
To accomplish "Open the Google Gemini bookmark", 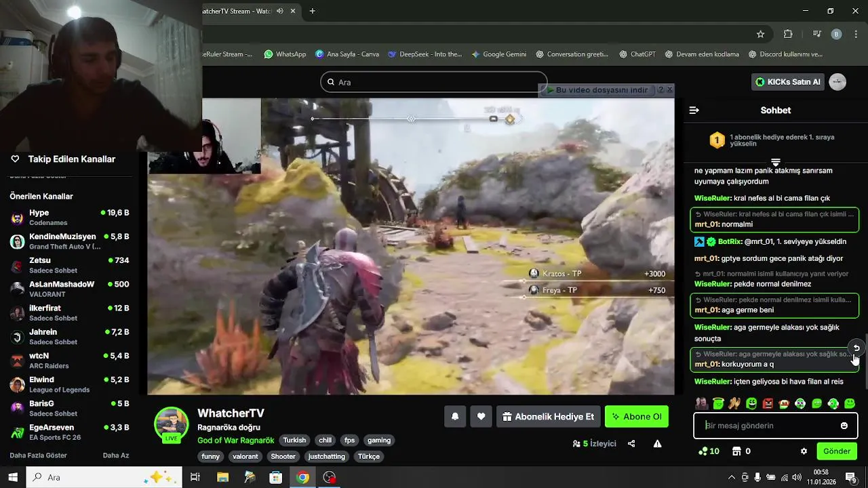I will coord(498,54).
